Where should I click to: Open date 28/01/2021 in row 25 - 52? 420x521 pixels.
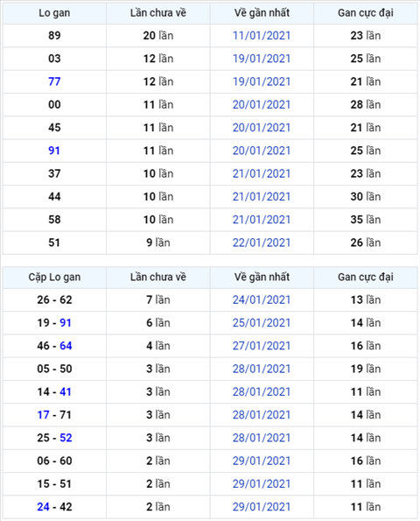pos(262,438)
